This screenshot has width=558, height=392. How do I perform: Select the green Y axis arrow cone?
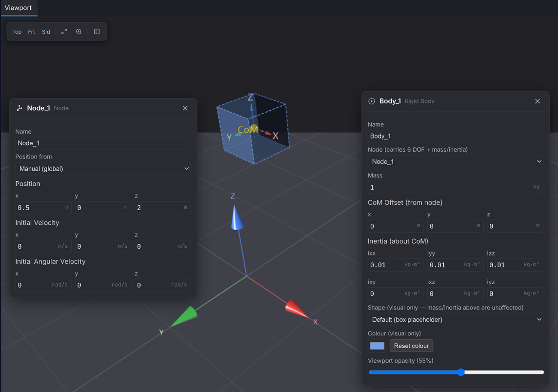coord(184,316)
